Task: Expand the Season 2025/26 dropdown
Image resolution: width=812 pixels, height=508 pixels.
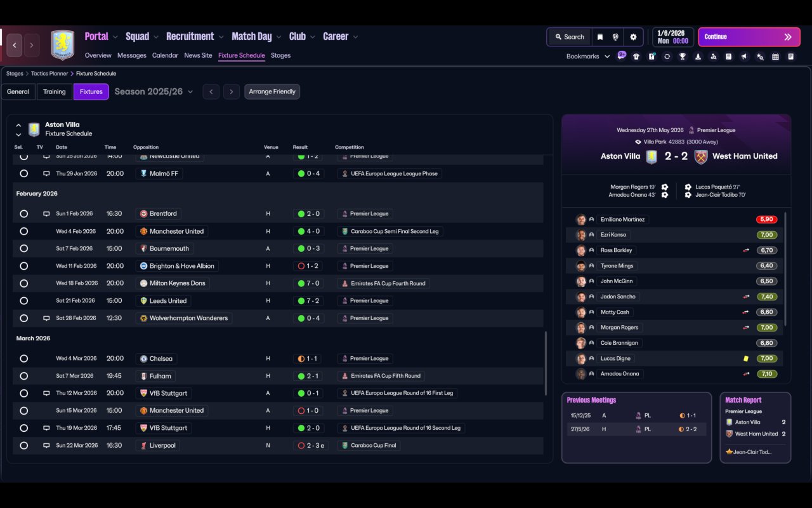Action: 153,91
